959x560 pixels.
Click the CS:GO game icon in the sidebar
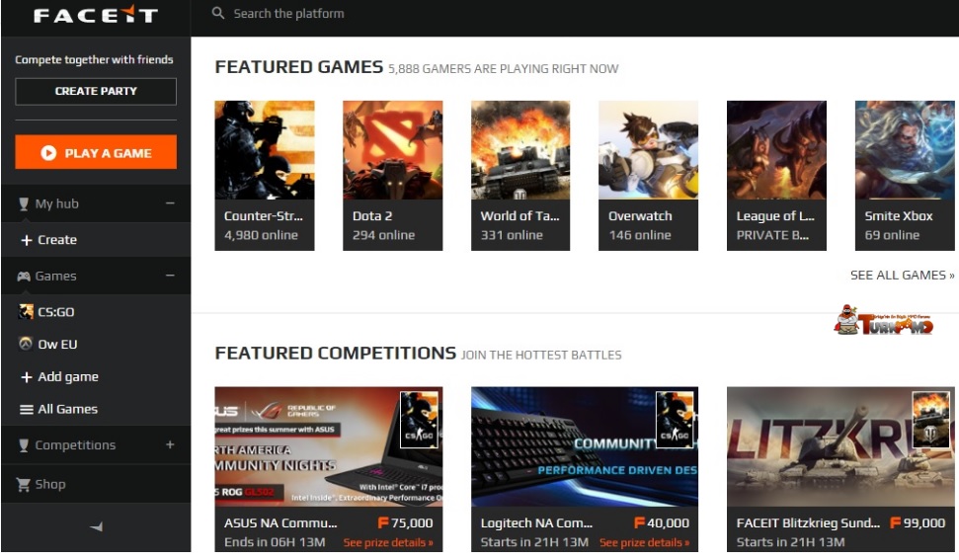26,312
